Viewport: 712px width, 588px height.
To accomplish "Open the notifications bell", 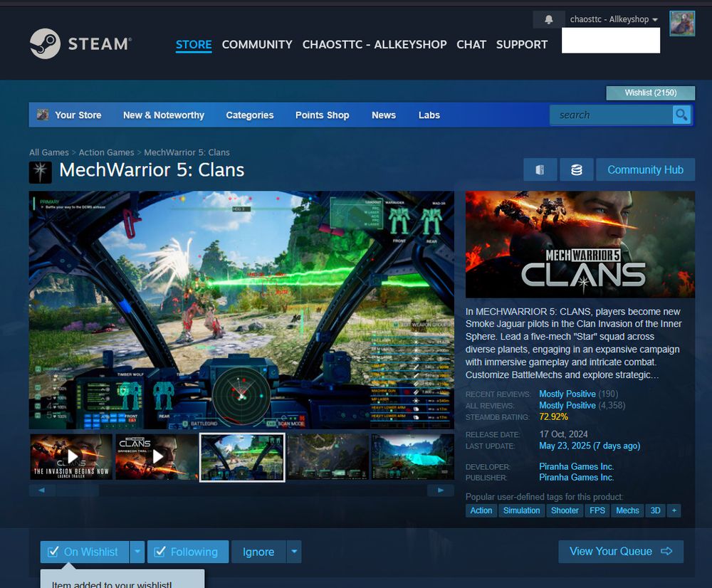I will 548,19.
